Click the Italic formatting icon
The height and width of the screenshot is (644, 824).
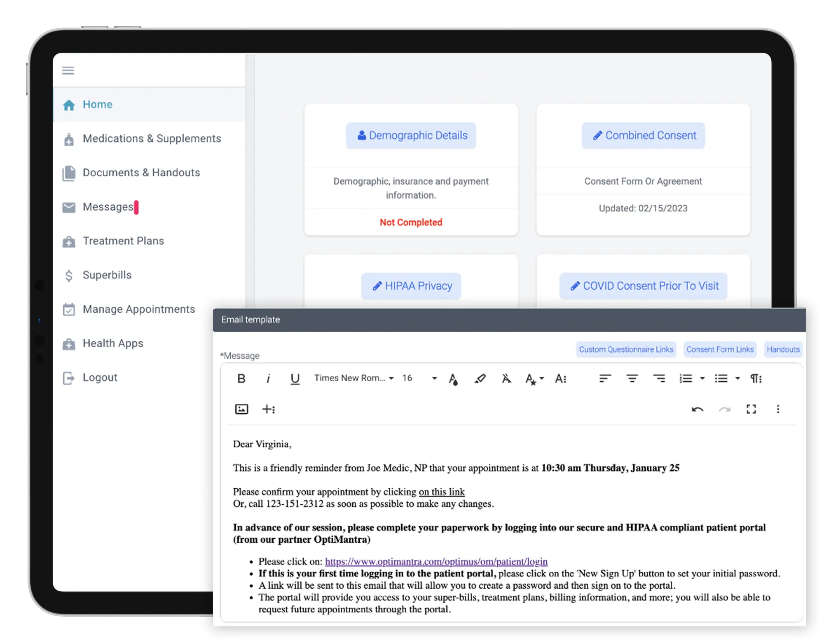pyautogui.click(x=267, y=380)
